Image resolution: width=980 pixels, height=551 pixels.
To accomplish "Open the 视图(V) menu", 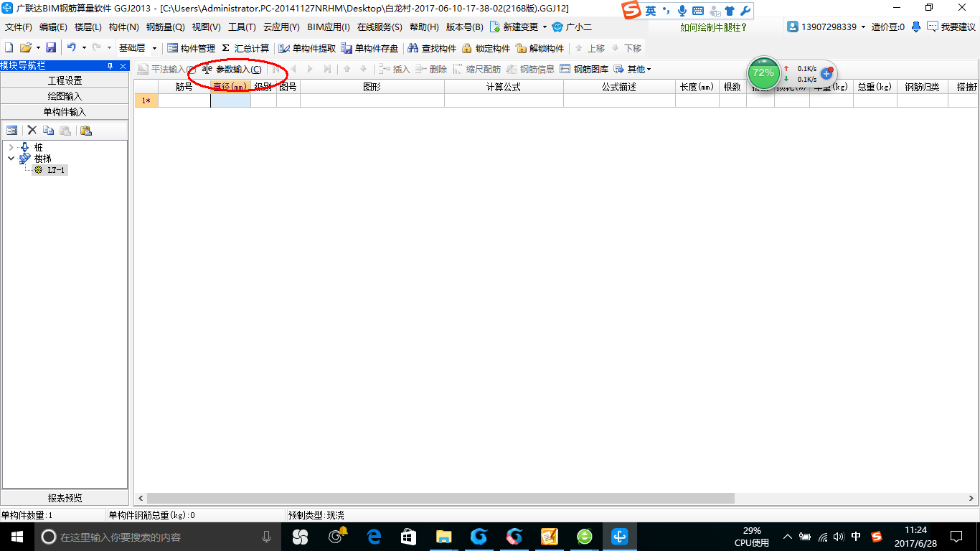I will 206,27.
